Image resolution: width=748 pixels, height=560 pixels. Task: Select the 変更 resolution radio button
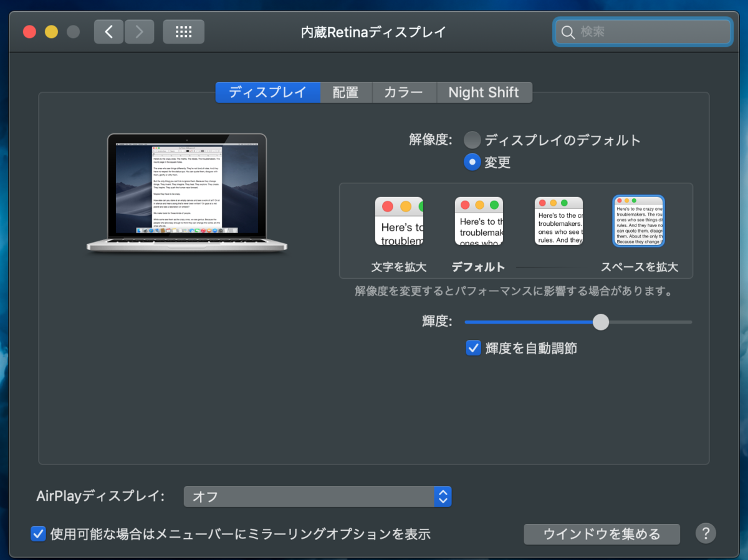point(472,162)
